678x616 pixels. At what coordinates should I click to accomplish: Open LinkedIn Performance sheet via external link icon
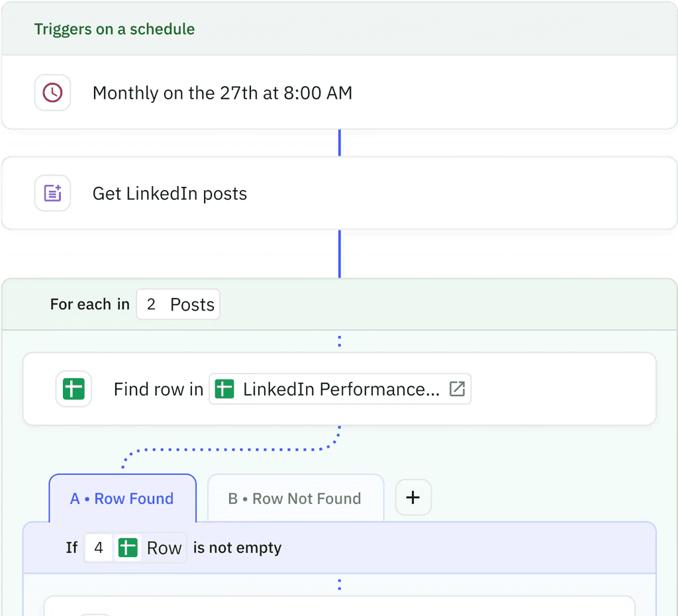pos(457,389)
